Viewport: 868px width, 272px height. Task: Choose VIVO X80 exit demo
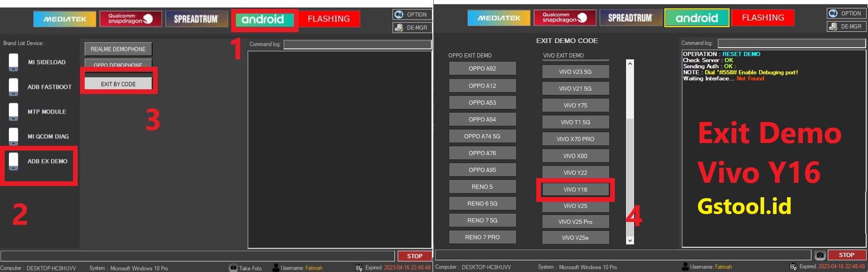point(576,156)
